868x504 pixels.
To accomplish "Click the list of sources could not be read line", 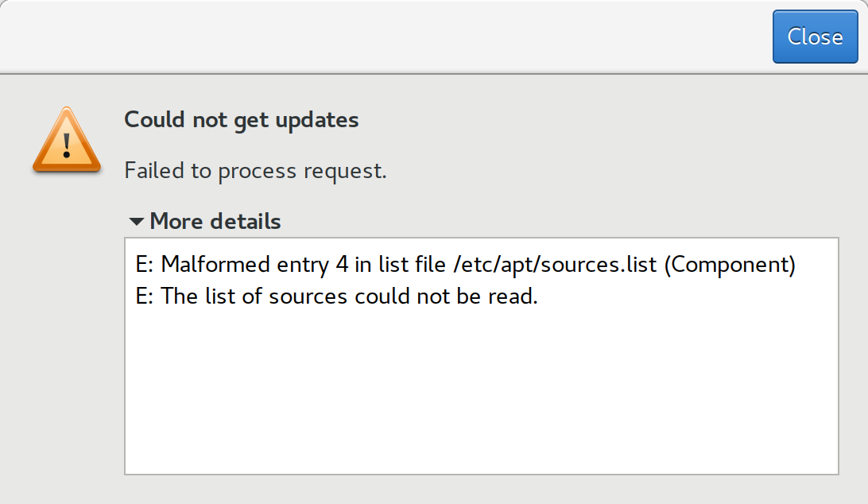I will (336, 297).
